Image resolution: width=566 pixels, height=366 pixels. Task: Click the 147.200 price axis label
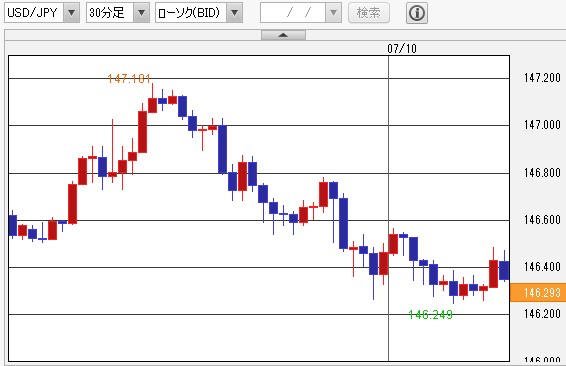(x=542, y=78)
